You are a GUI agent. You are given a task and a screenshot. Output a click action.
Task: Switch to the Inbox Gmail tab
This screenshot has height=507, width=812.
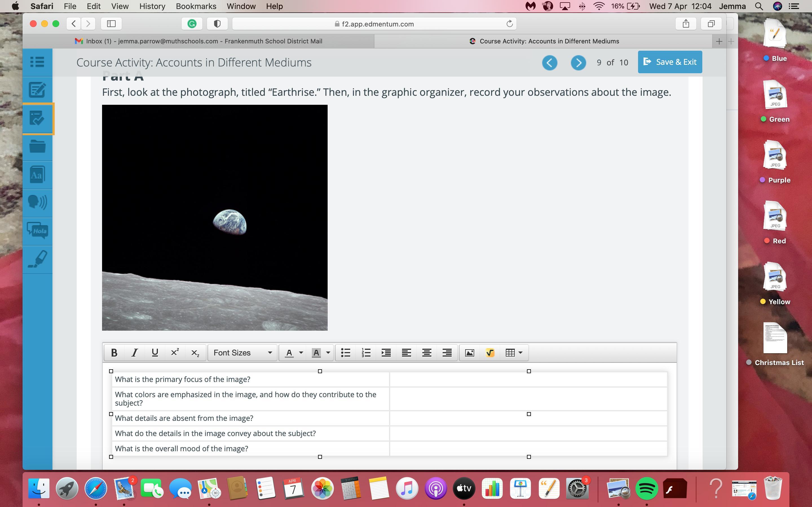[x=198, y=41]
